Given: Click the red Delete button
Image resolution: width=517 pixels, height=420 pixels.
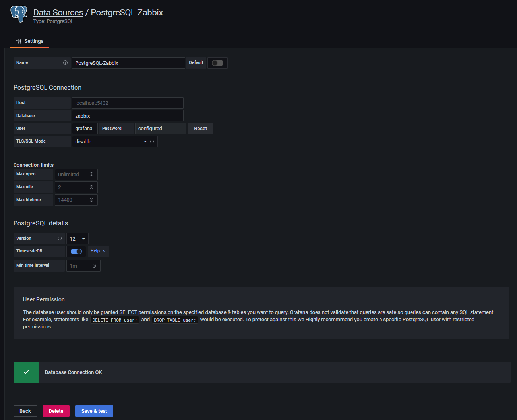Looking at the screenshot, I should [x=56, y=411].
